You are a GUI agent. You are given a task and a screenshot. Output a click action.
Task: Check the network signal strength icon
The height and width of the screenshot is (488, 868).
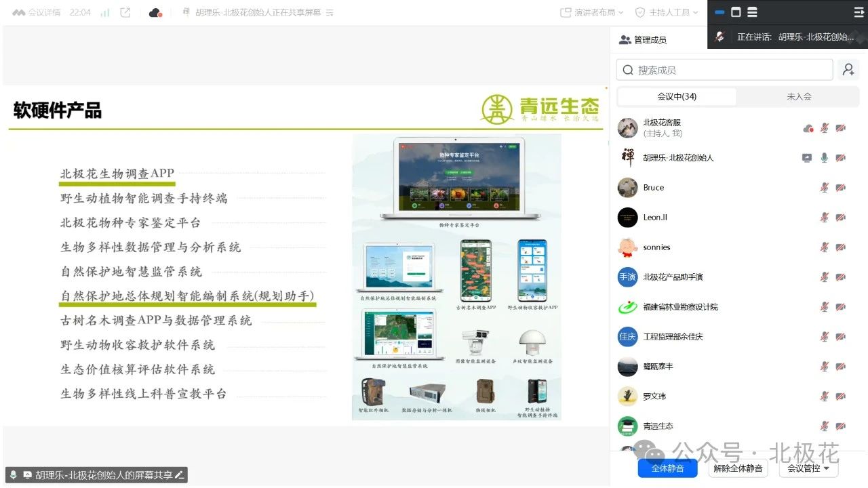(105, 12)
